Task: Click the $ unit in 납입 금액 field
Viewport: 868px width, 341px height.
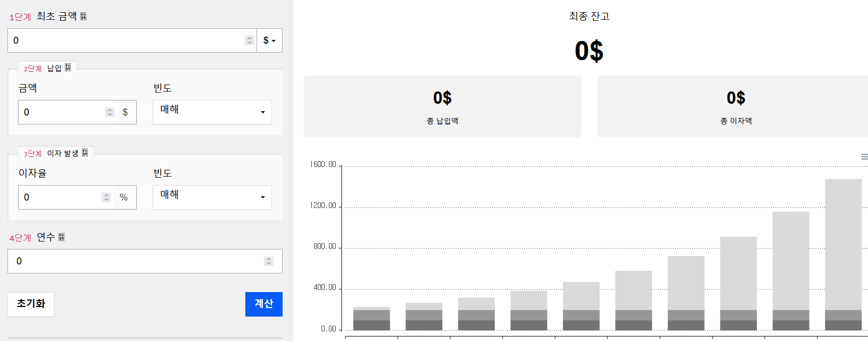Action: coord(126,112)
